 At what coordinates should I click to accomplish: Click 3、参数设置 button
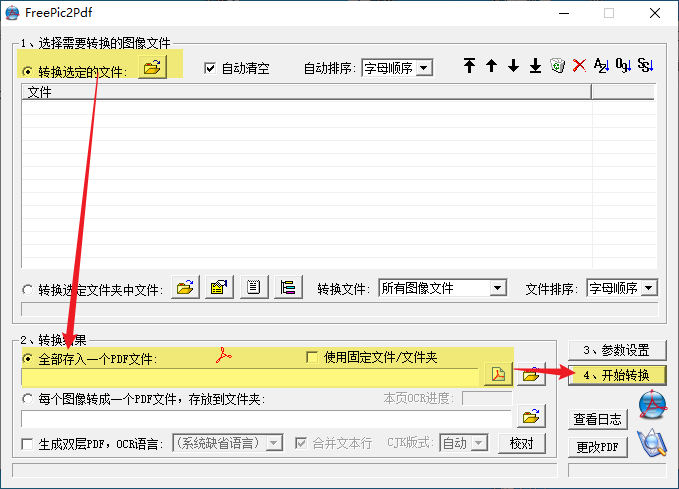tap(617, 350)
